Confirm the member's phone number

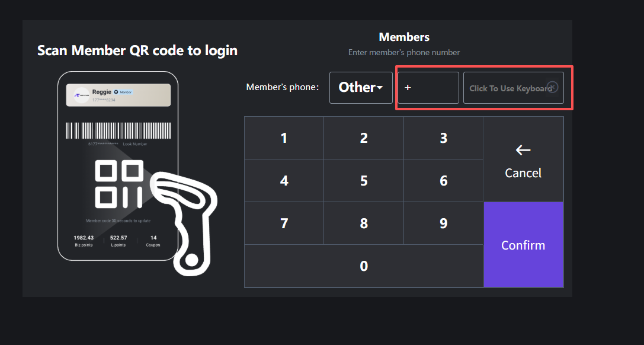point(523,245)
